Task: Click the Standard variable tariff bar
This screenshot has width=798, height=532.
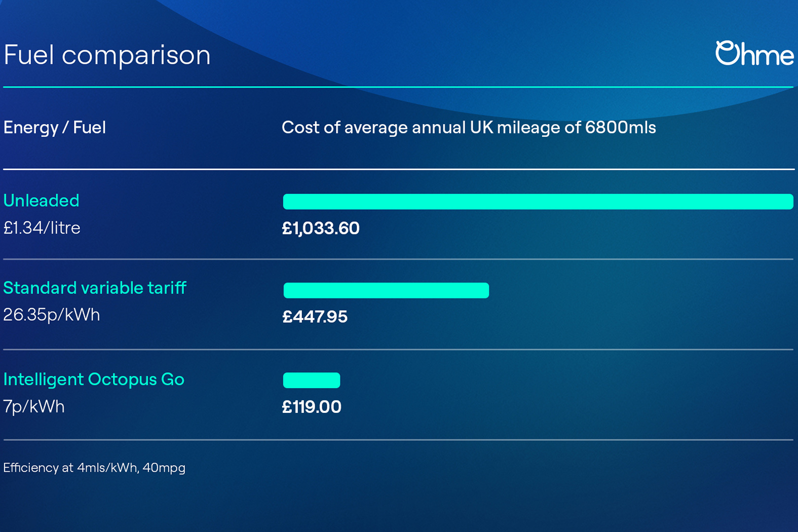Action: click(386, 290)
